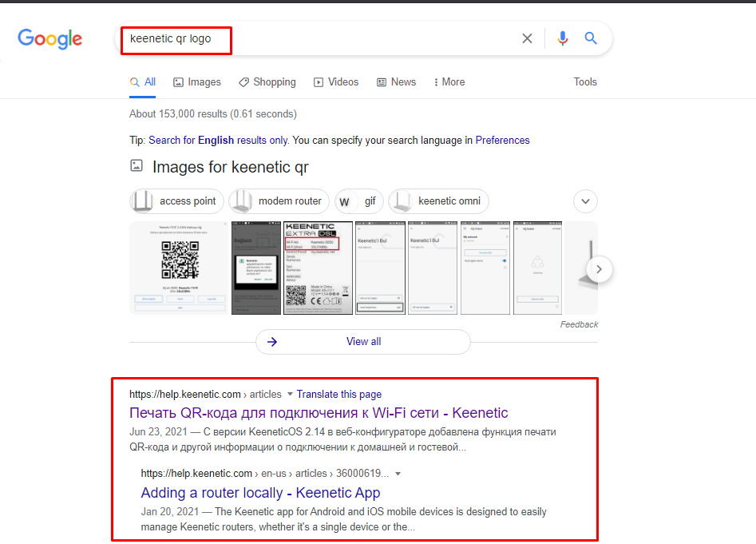Submit search with the magnifier icon
The height and width of the screenshot is (544, 756).
[x=591, y=38]
